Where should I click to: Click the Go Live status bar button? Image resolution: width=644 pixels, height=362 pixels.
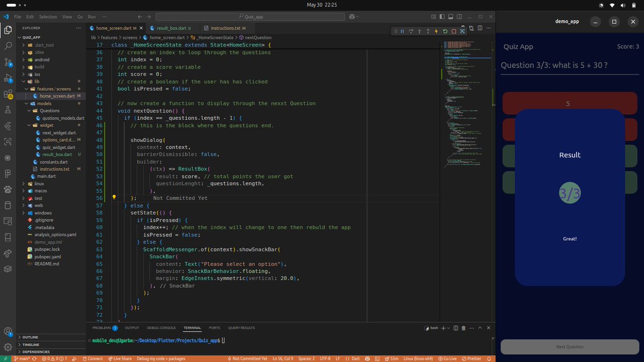[447, 358]
